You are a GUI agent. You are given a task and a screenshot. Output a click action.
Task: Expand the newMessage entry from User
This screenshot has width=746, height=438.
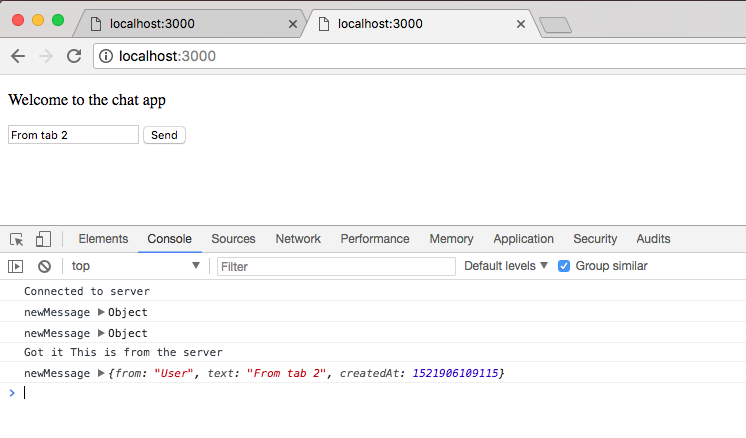pos(100,373)
